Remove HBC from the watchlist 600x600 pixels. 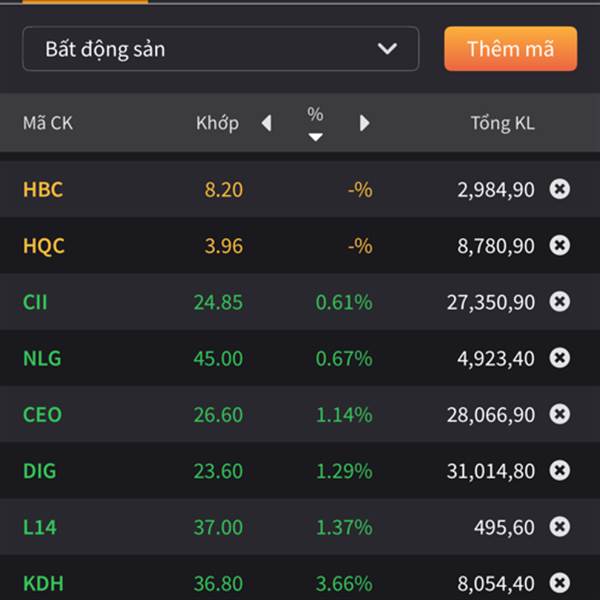pyautogui.click(x=559, y=189)
